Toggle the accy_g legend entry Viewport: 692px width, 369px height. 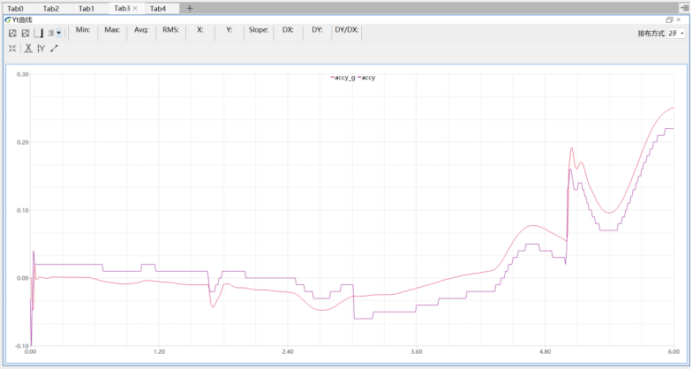coord(343,78)
